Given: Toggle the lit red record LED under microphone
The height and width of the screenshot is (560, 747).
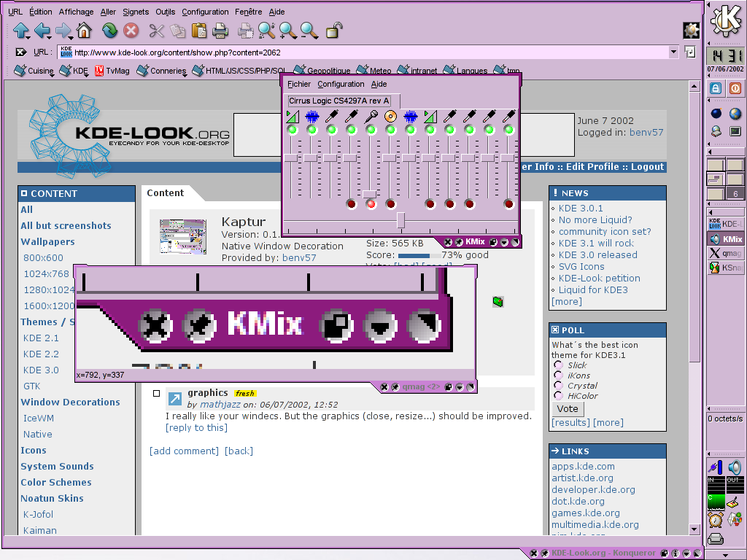Looking at the screenshot, I should [371, 204].
